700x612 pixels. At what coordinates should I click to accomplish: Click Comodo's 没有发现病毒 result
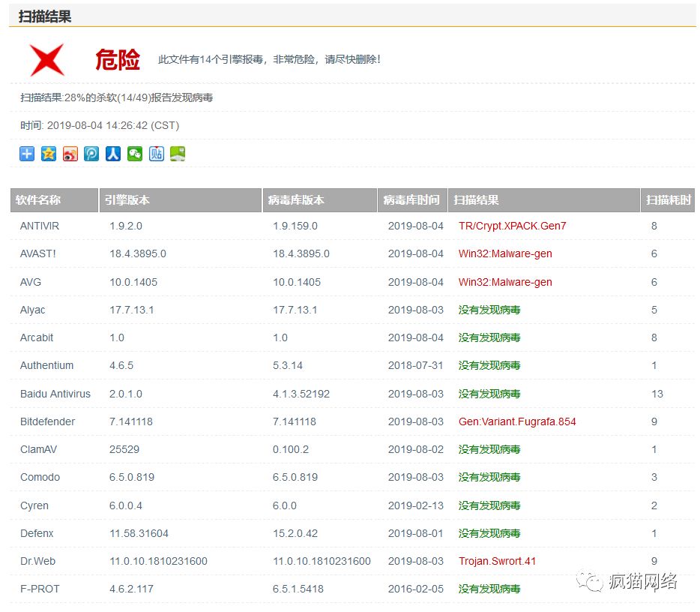[489, 477]
